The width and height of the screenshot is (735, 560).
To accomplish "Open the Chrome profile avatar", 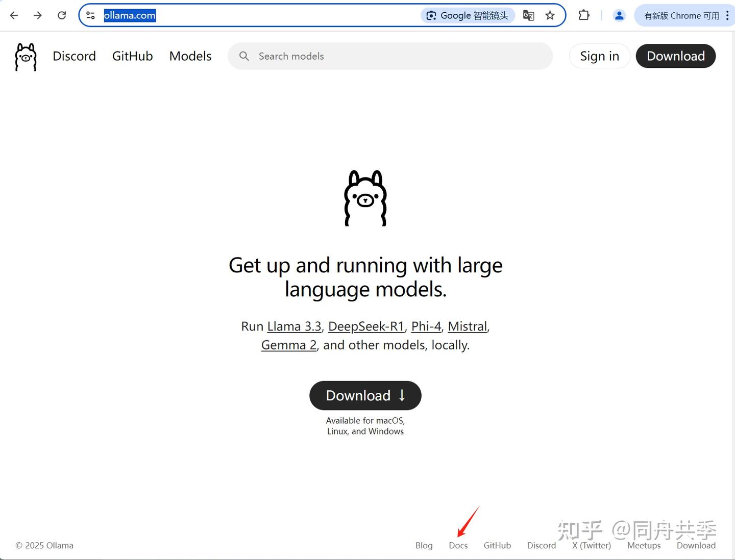I will pos(619,15).
